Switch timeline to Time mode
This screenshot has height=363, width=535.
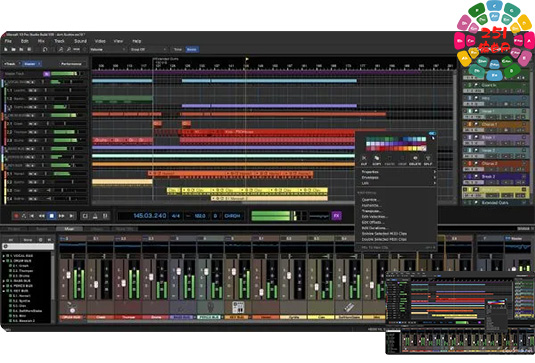click(178, 49)
